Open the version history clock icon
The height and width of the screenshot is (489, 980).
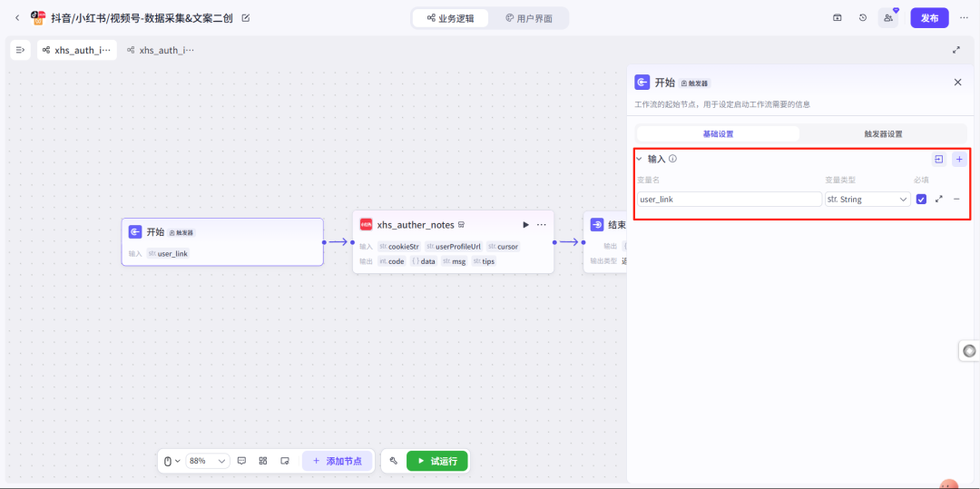pos(863,18)
